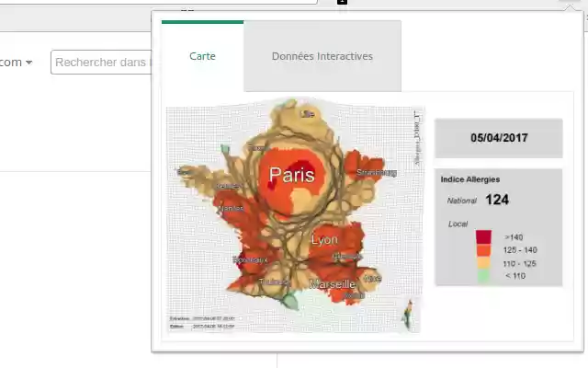Click the Indice Allergies heading
588x368 pixels.
click(470, 179)
